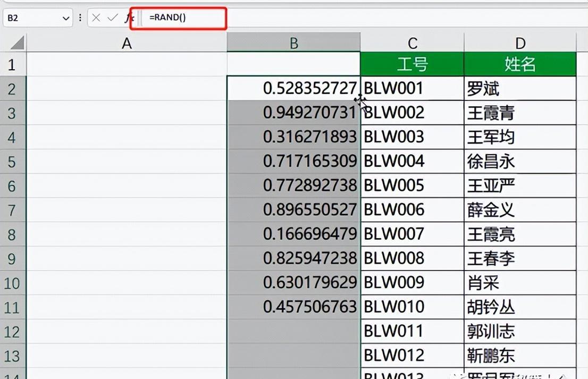Select column D header
588x379 pixels.
pyautogui.click(x=520, y=43)
